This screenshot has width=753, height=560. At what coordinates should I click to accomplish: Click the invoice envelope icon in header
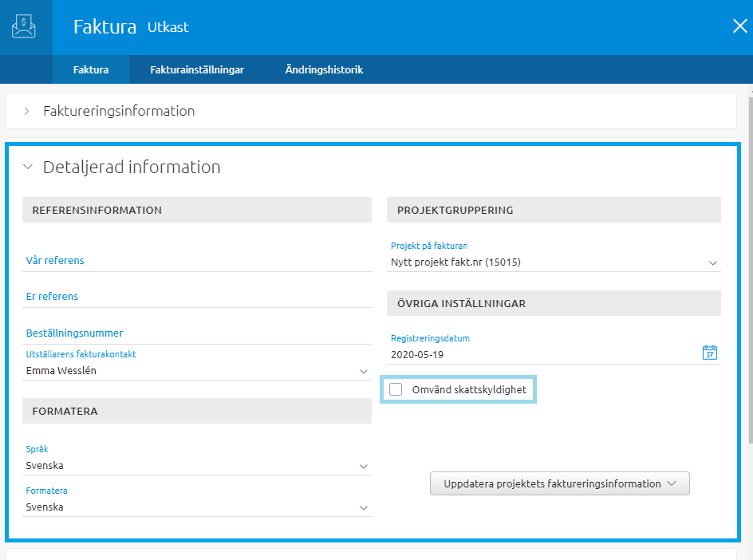coord(24,27)
